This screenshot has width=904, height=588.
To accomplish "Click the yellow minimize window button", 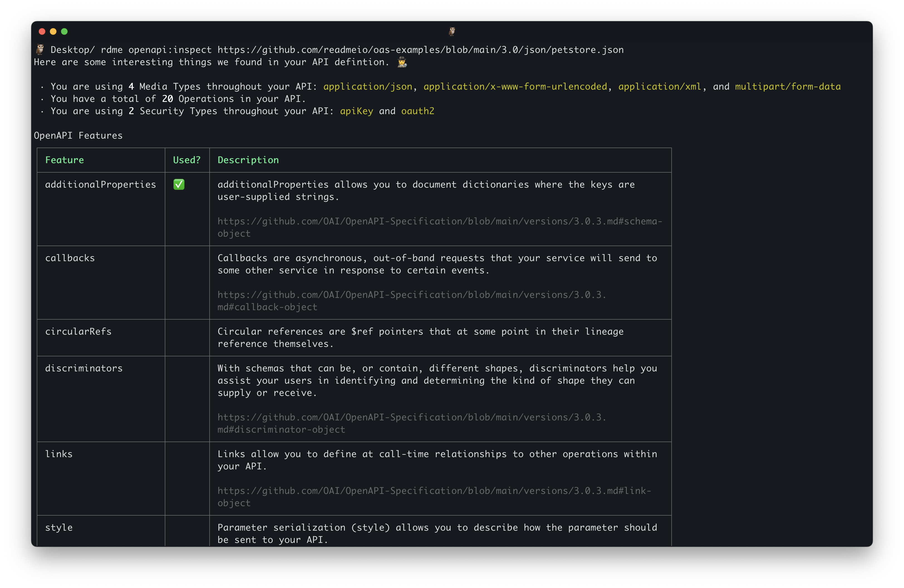I will tap(53, 31).
